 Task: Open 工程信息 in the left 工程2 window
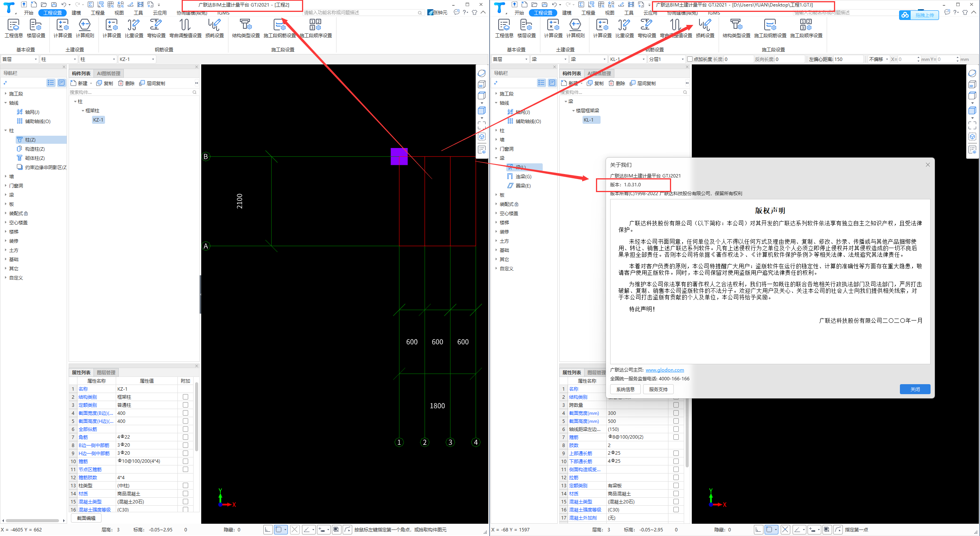point(13,28)
